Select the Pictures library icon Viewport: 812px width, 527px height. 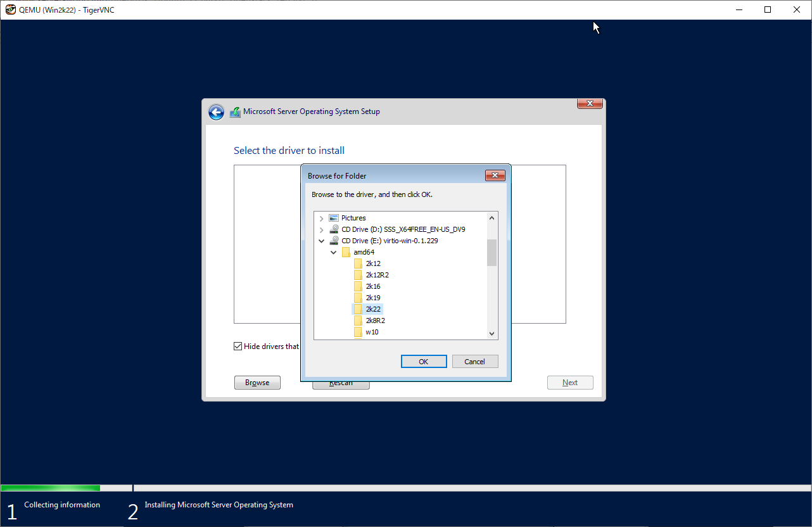click(x=334, y=218)
